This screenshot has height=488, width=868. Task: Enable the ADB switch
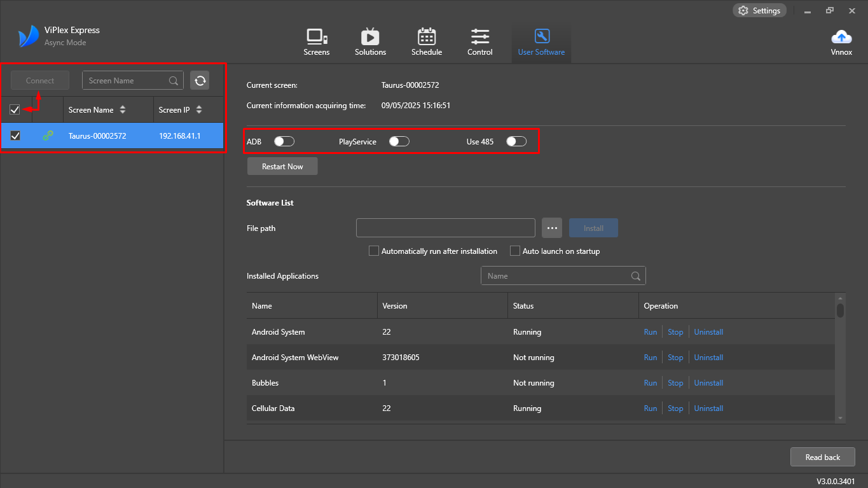(x=284, y=141)
